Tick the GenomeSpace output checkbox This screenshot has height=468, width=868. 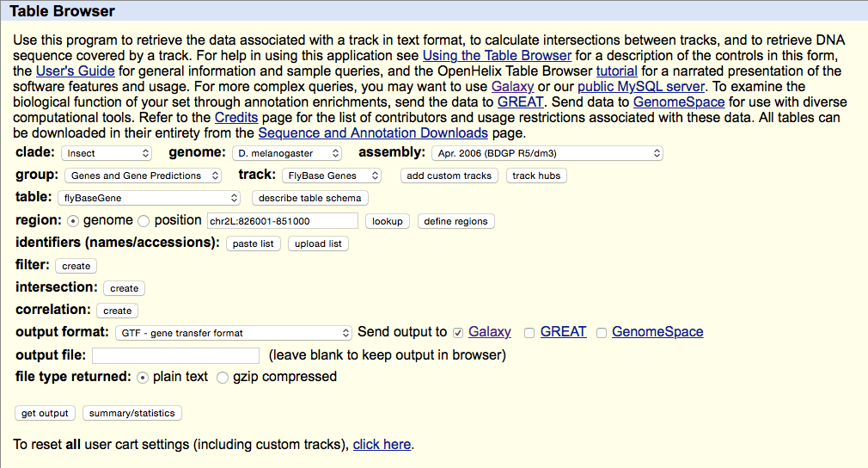(x=602, y=332)
